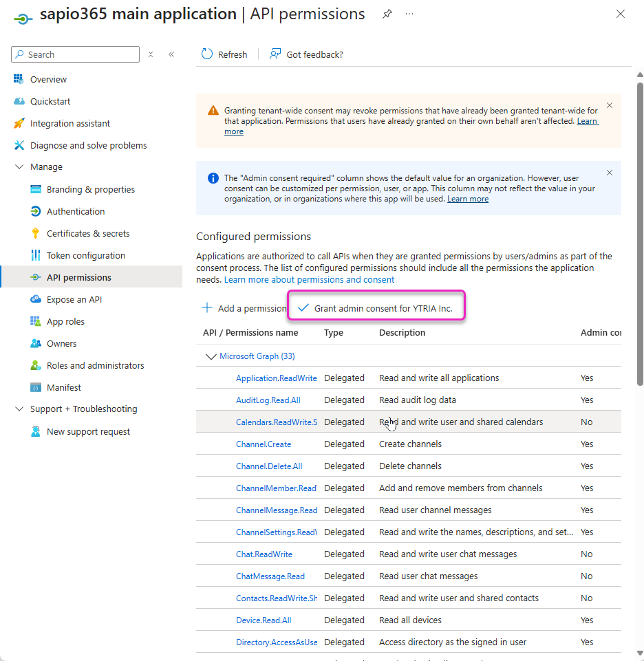Screen dimensions: 644x661
Task: Collapse the Support + Troubleshooting section
Action: point(19,409)
